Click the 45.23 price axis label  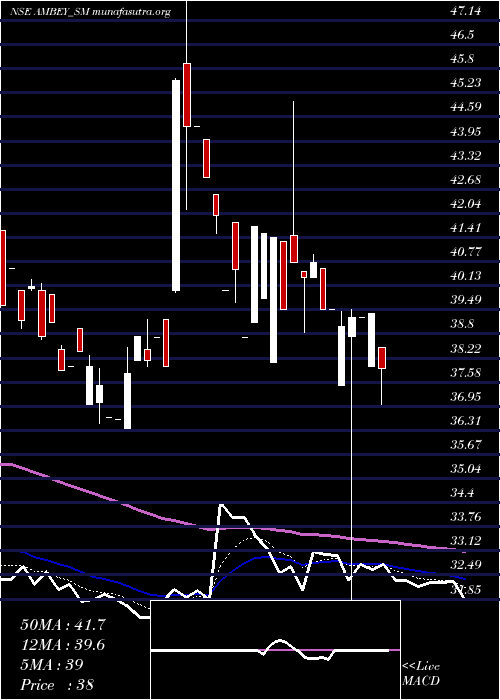465,83
